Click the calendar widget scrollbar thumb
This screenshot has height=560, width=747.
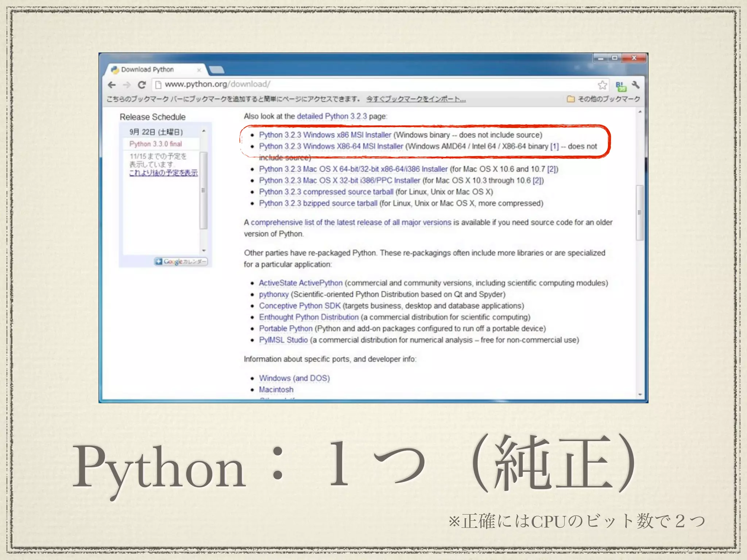[x=204, y=190]
